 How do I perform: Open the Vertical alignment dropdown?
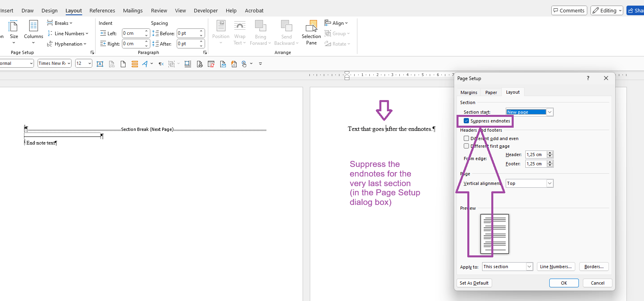(550, 183)
